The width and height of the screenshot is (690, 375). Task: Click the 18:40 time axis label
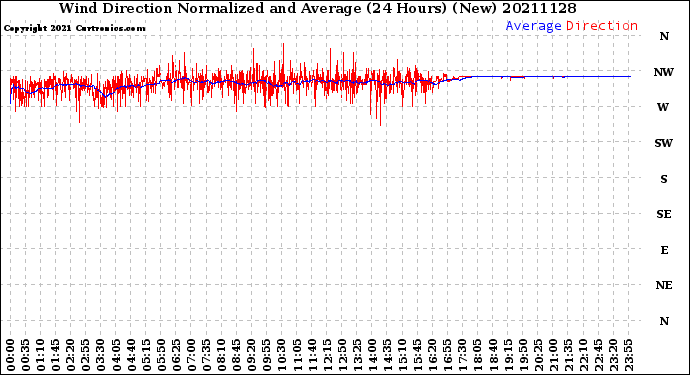point(492,356)
